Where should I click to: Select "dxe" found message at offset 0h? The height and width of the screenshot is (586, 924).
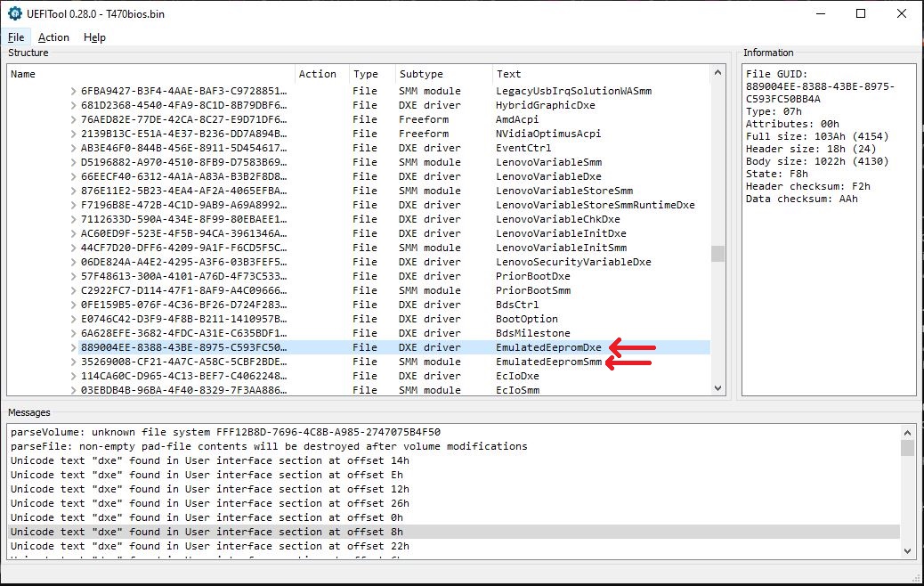207,517
